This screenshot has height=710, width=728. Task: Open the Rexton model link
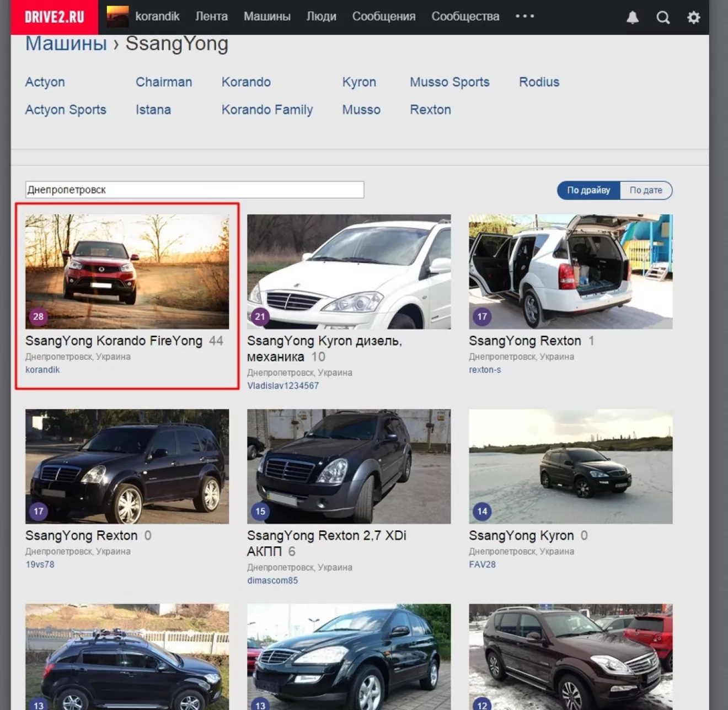[x=430, y=110]
